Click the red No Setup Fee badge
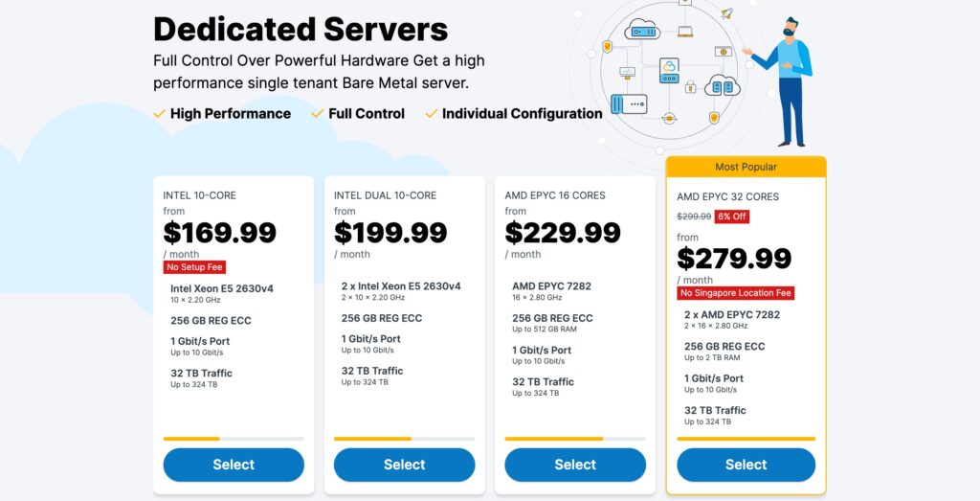Viewport: 980px width, 501px height. click(194, 267)
